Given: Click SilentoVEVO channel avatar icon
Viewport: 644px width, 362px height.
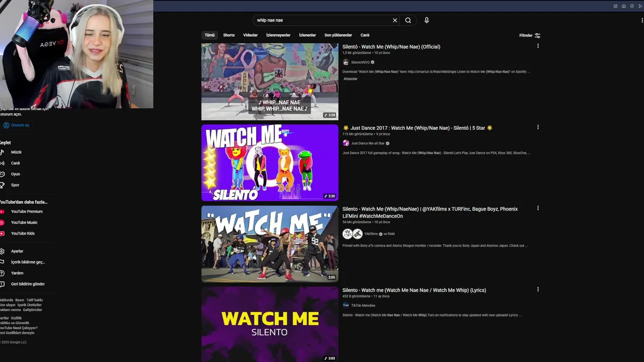Looking at the screenshot, I should coord(346,62).
